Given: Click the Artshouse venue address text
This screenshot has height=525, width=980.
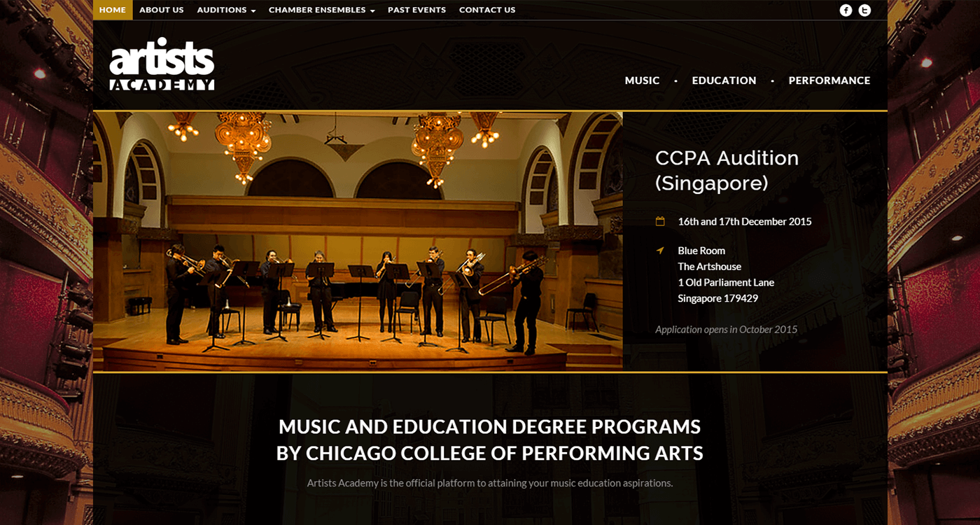Looking at the screenshot, I should tap(726, 274).
